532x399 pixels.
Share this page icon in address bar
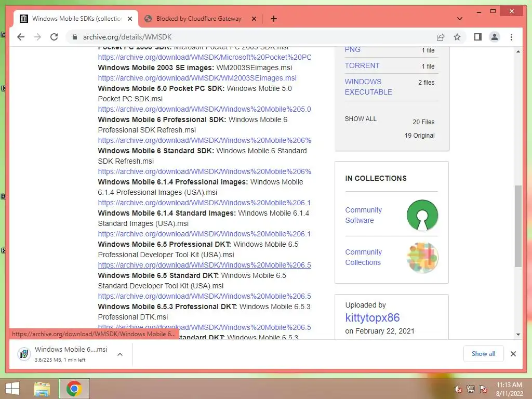pos(441,37)
